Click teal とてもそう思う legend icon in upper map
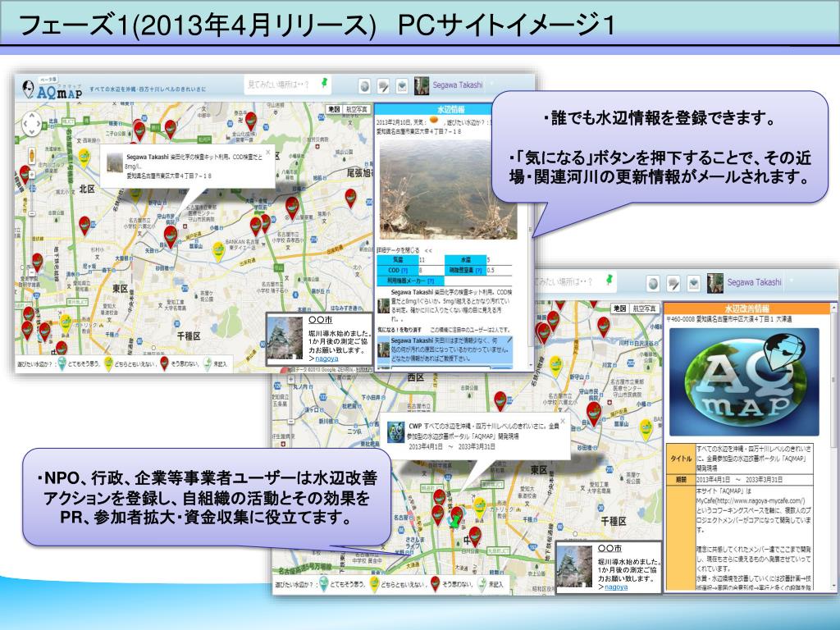This screenshot has width=840, height=630. [x=62, y=363]
